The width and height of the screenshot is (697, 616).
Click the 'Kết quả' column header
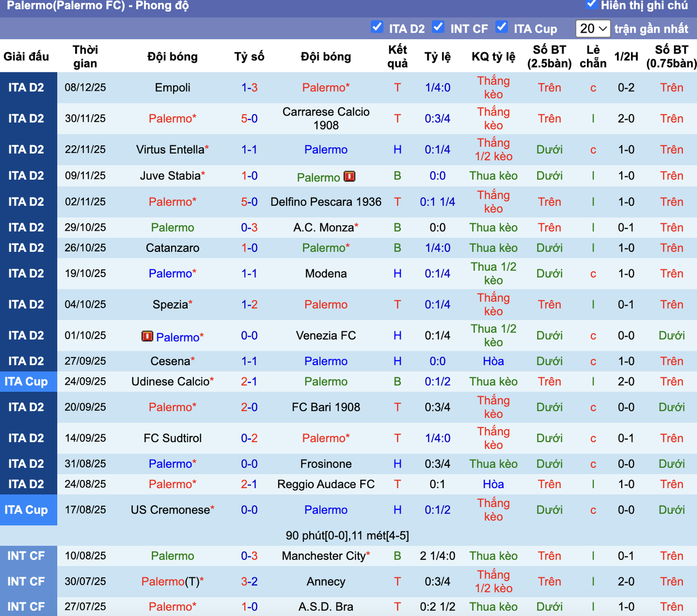pos(398,57)
